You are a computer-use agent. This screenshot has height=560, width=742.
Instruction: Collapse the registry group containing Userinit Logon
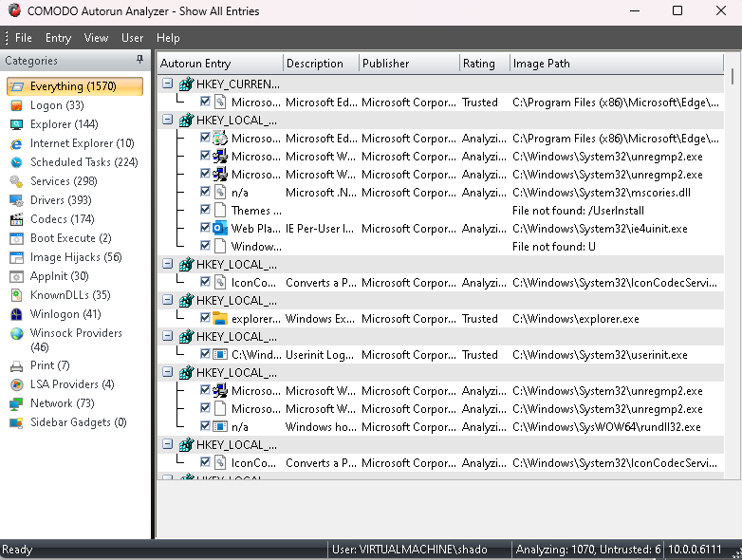point(167,337)
